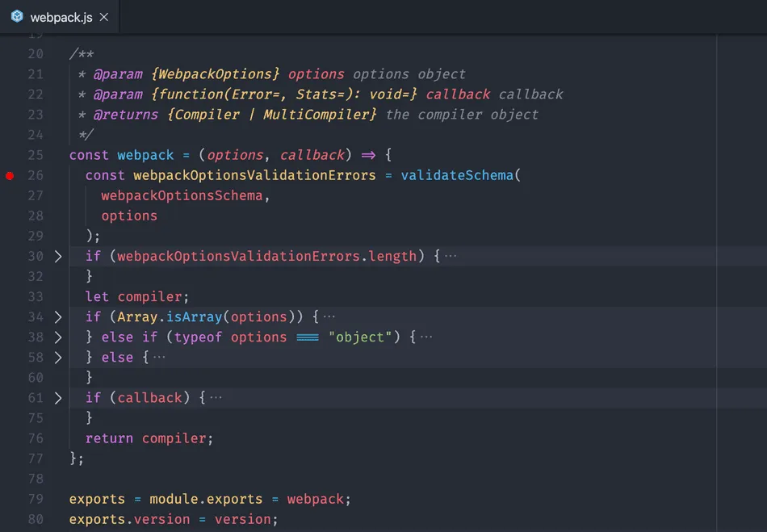The height and width of the screenshot is (532, 767).
Task: Click the webpack file icon in the tab
Action: point(17,17)
